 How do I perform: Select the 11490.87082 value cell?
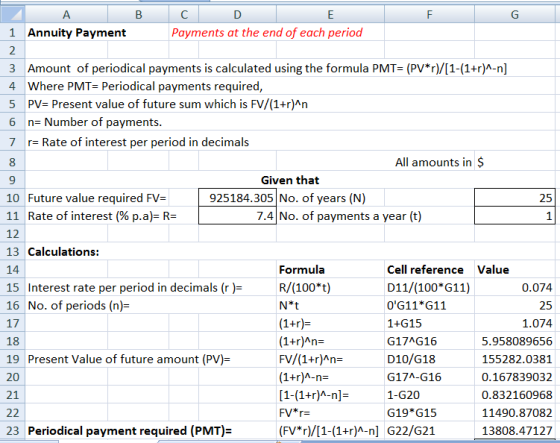pos(515,413)
